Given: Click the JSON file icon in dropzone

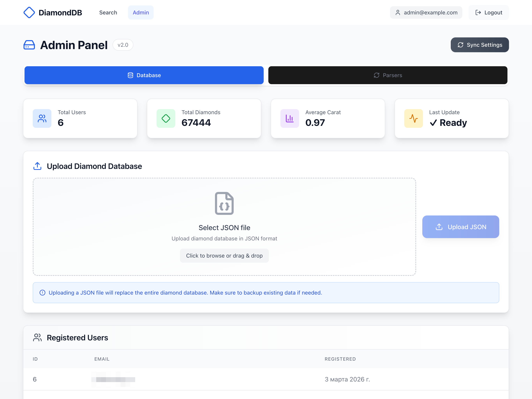Looking at the screenshot, I should pyautogui.click(x=224, y=203).
